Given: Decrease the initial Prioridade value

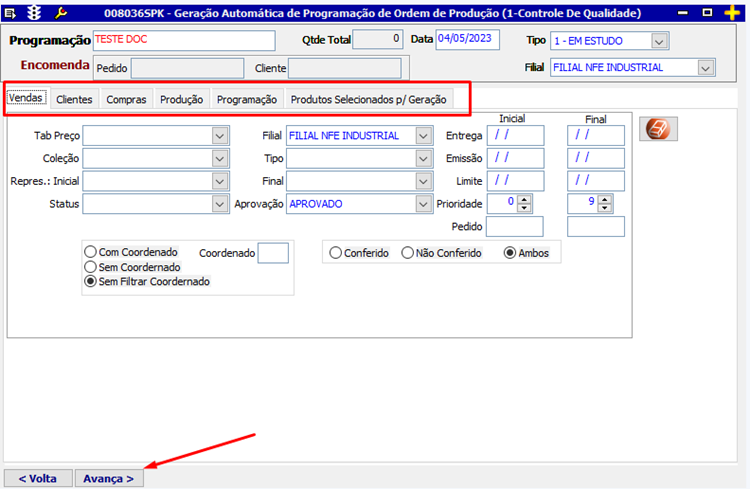Looking at the screenshot, I should (x=524, y=208).
